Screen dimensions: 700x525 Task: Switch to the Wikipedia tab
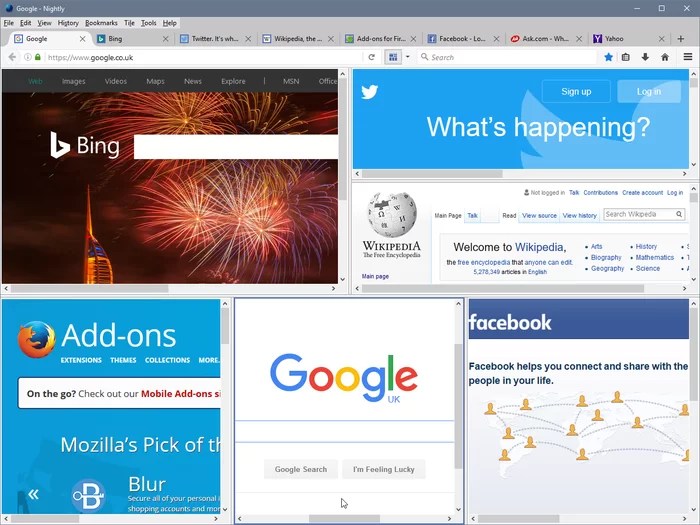point(298,39)
